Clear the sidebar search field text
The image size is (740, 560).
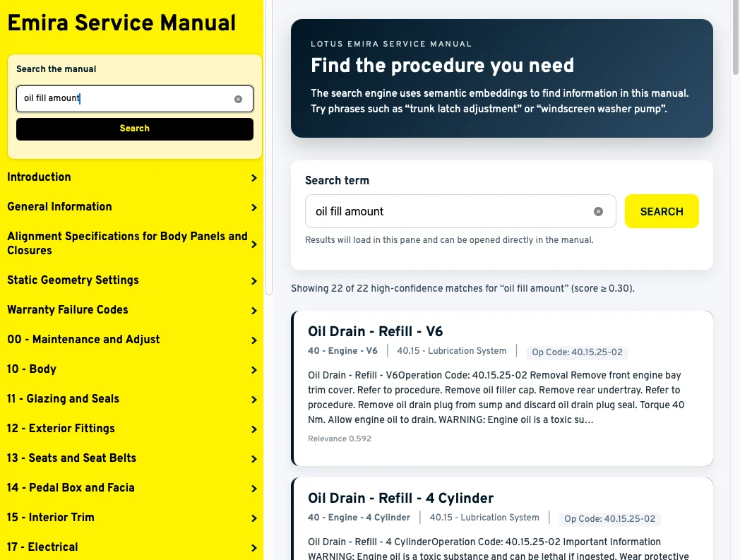[x=238, y=99]
